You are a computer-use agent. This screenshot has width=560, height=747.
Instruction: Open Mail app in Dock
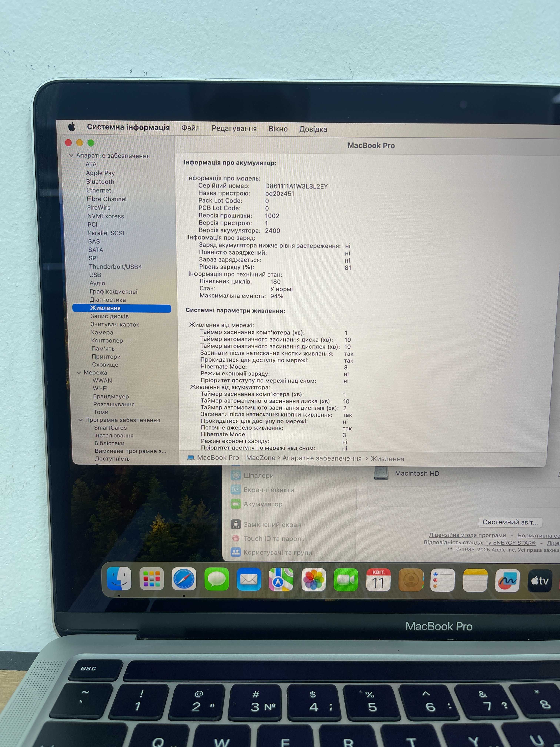[249, 579]
